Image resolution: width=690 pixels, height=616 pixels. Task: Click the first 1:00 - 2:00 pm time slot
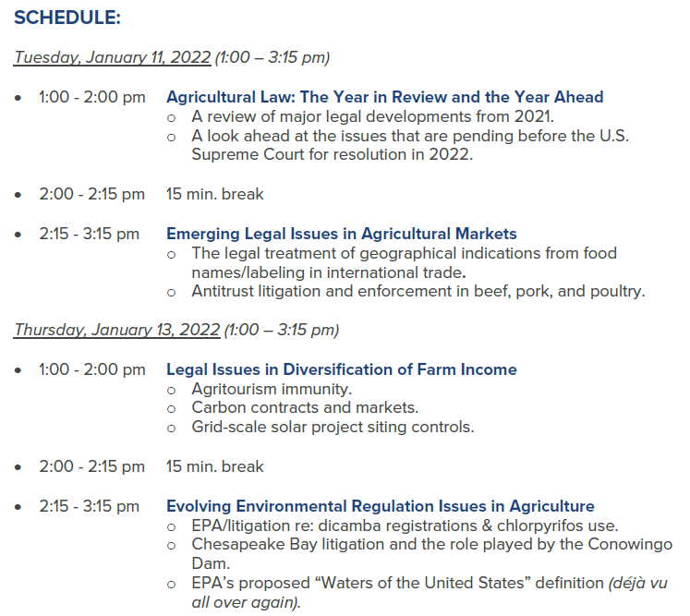coord(92,97)
